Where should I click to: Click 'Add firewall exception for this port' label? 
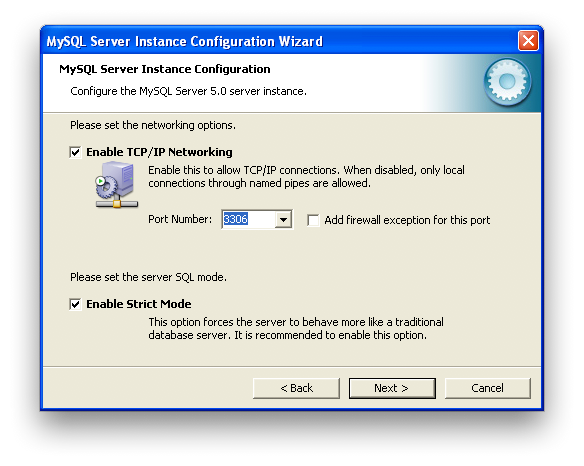407,220
